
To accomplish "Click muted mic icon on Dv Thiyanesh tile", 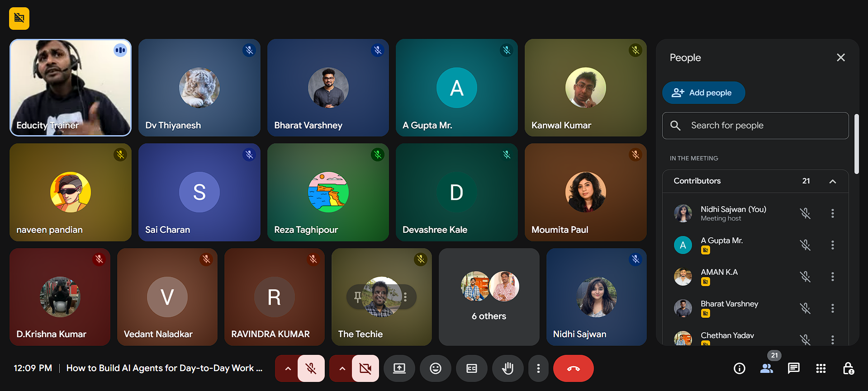I will click(x=249, y=50).
